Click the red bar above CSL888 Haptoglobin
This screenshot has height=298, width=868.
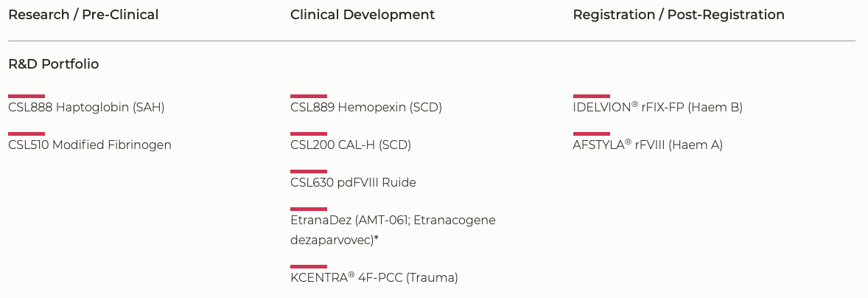pyautogui.click(x=27, y=96)
